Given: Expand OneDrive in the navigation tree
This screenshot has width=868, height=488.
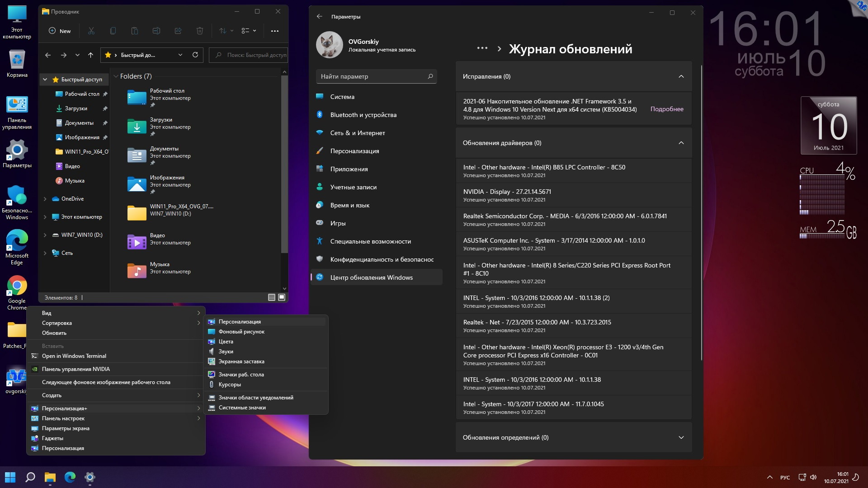Looking at the screenshot, I should point(45,199).
